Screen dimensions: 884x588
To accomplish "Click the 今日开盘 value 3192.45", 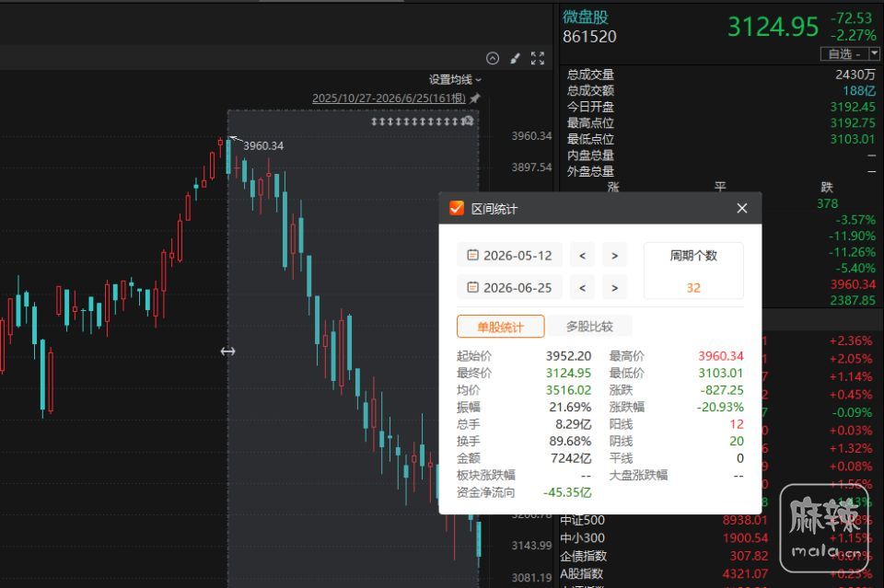I will [x=853, y=107].
